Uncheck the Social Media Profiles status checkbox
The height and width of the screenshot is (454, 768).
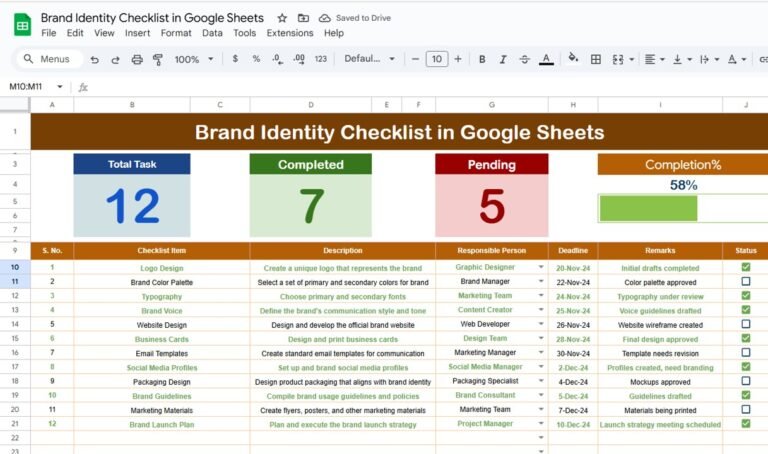coord(745,366)
